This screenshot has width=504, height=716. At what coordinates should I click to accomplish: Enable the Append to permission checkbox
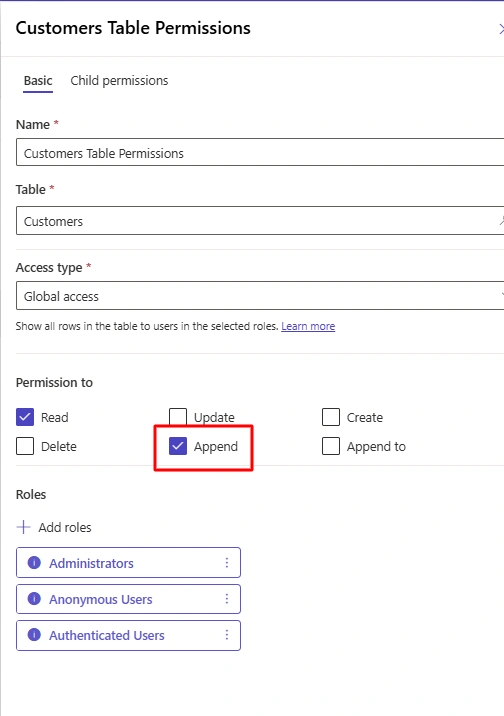331,446
